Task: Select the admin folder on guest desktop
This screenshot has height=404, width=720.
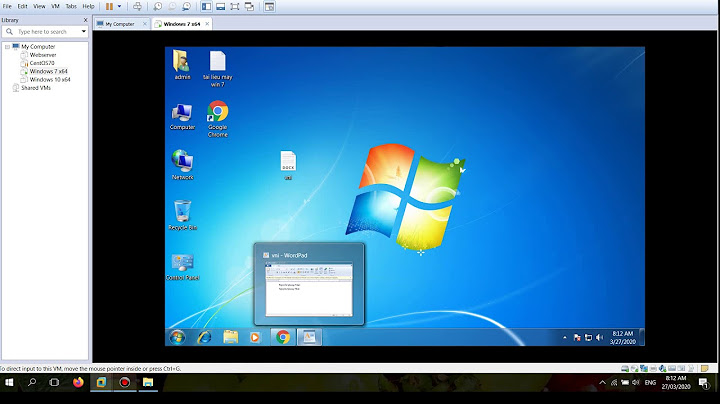Action: [182, 65]
